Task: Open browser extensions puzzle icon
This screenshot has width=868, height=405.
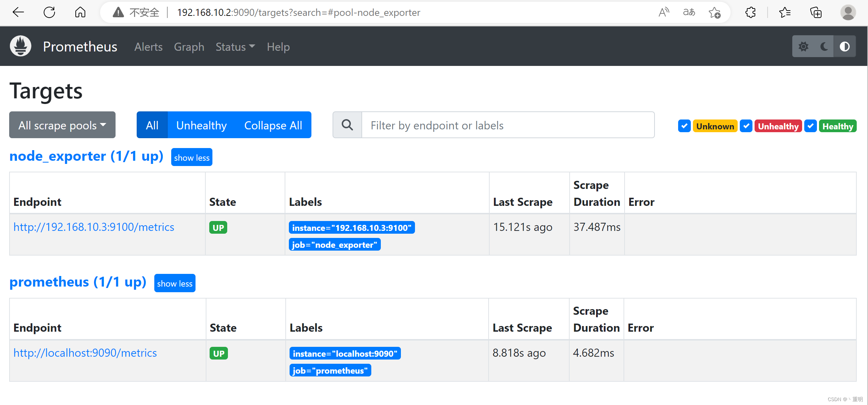Action: coord(751,12)
